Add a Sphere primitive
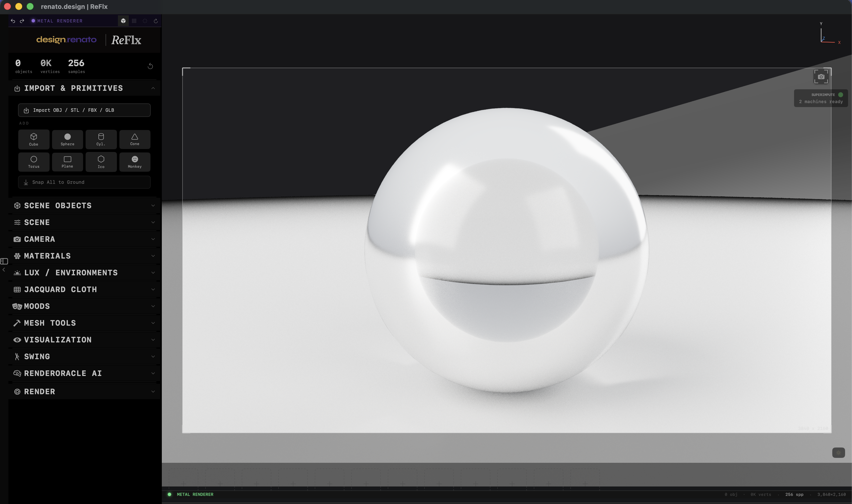The image size is (852, 504). pos(67,139)
